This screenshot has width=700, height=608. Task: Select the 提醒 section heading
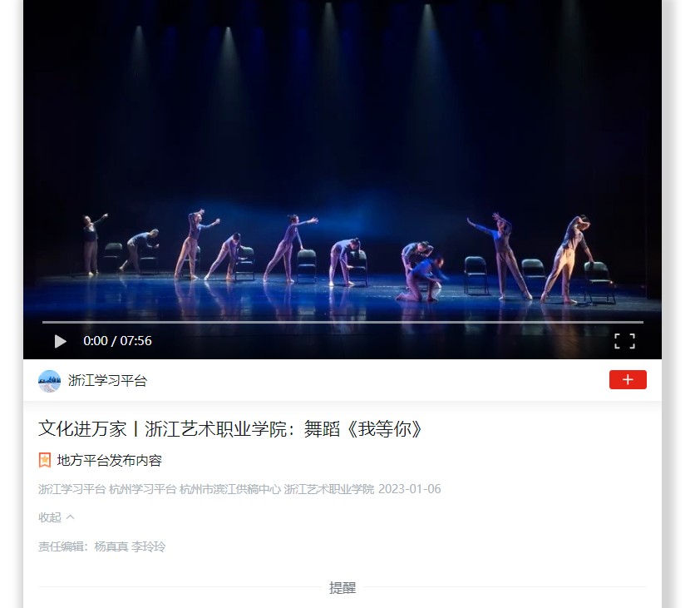pos(343,587)
